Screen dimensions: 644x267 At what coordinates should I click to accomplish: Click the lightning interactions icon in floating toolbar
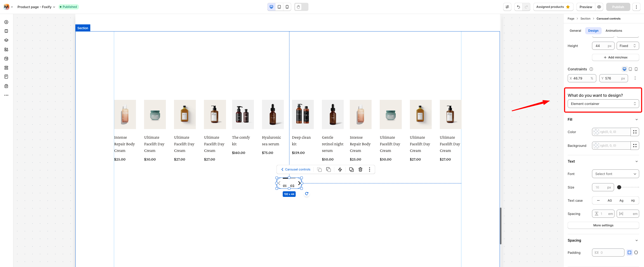pos(340,169)
